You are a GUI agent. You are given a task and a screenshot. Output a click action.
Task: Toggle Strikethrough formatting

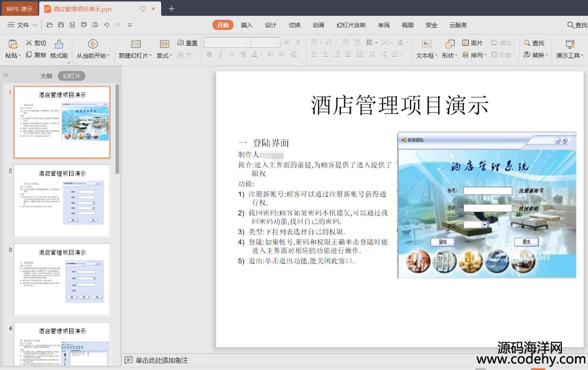coord(243,55)
